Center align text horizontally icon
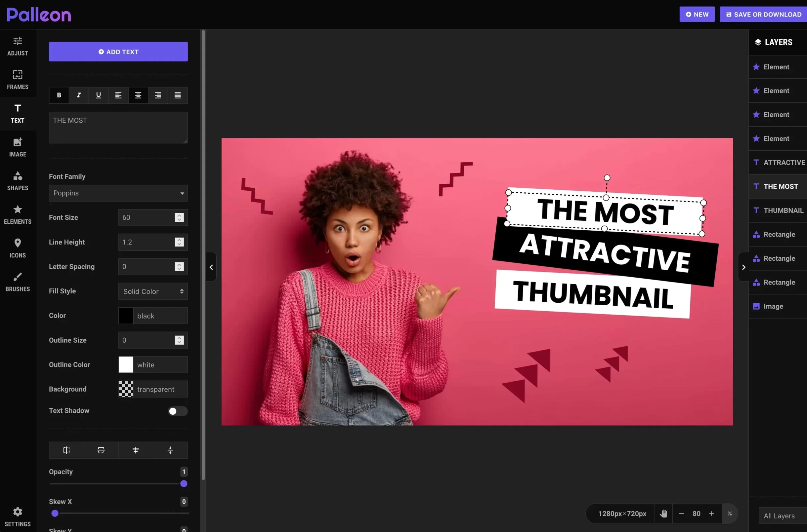The image size is (807, 532). [136, 450]
